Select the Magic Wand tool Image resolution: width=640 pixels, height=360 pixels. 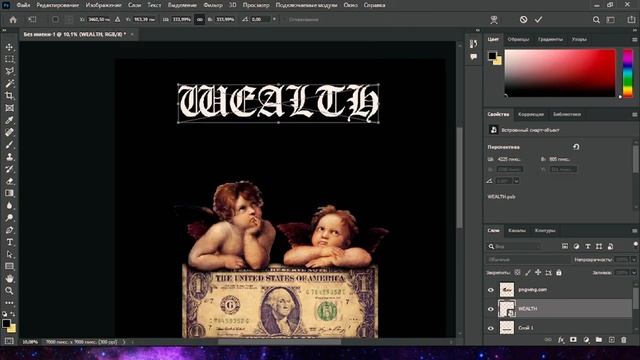[9, 83]
